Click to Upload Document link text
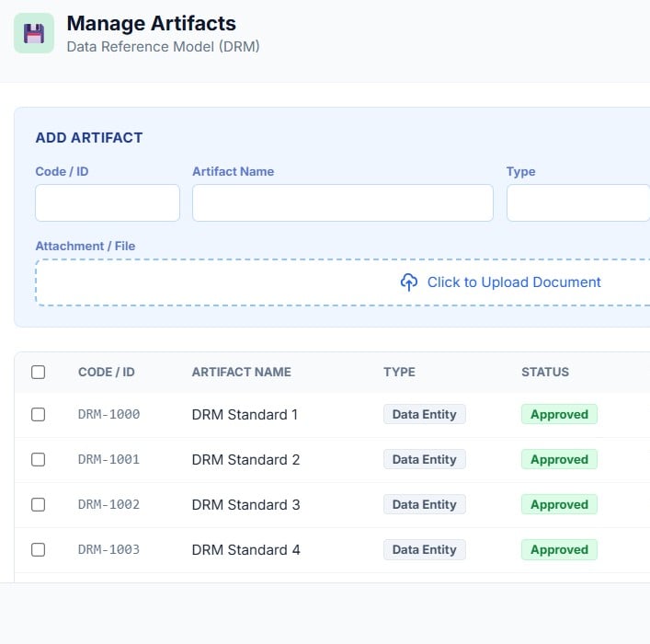 tap(514, 282)
